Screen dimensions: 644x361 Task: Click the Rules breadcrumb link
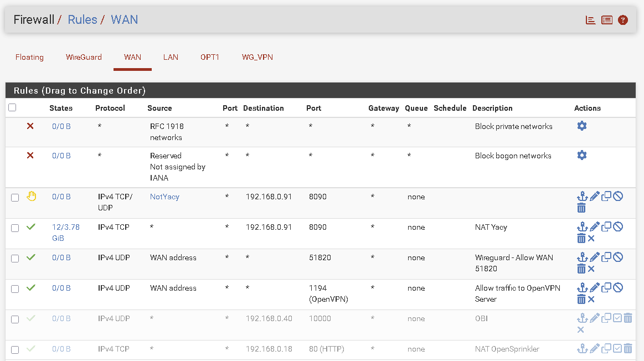(x=82, y=20)
